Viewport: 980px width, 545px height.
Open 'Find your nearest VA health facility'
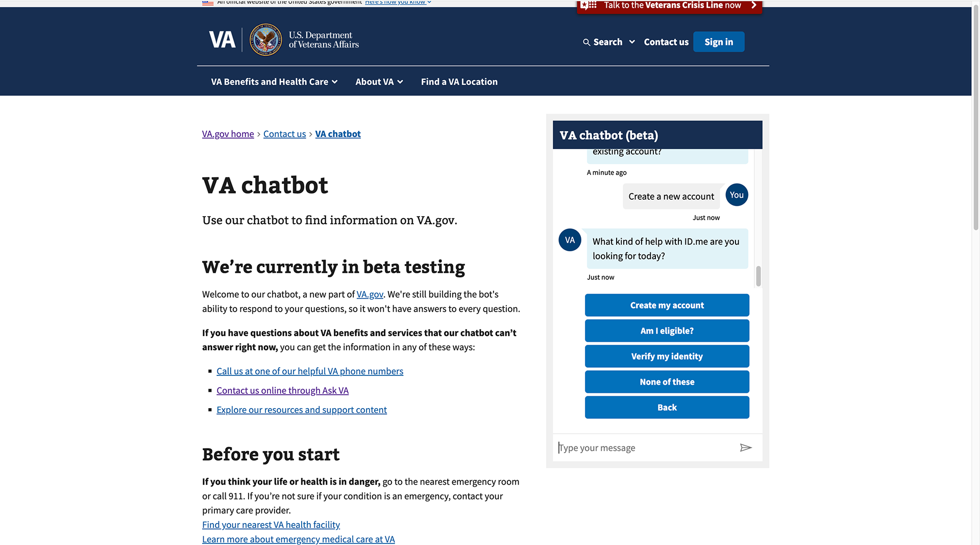pyautogui.click(x=271, y=525)
